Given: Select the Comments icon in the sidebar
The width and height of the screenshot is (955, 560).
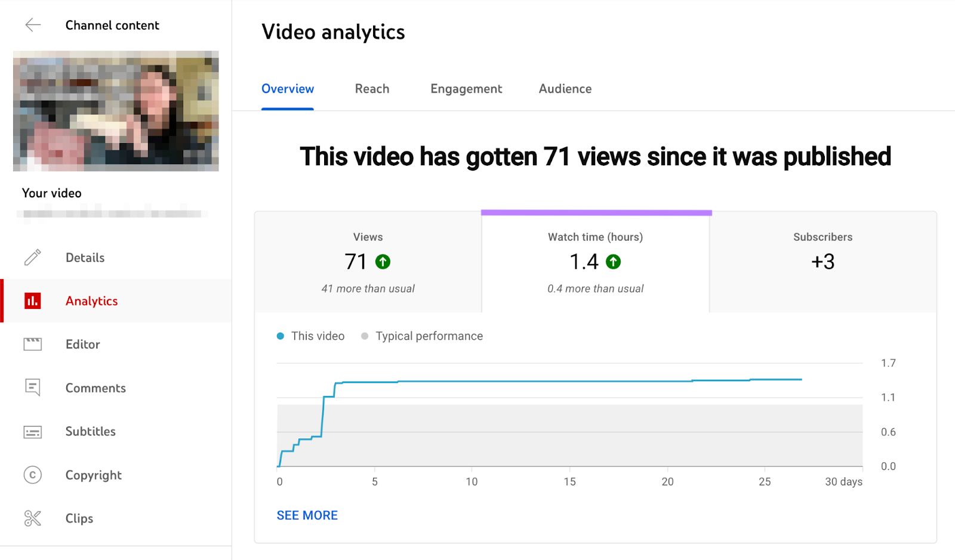Looking at the screenshot, I should 32,388.
